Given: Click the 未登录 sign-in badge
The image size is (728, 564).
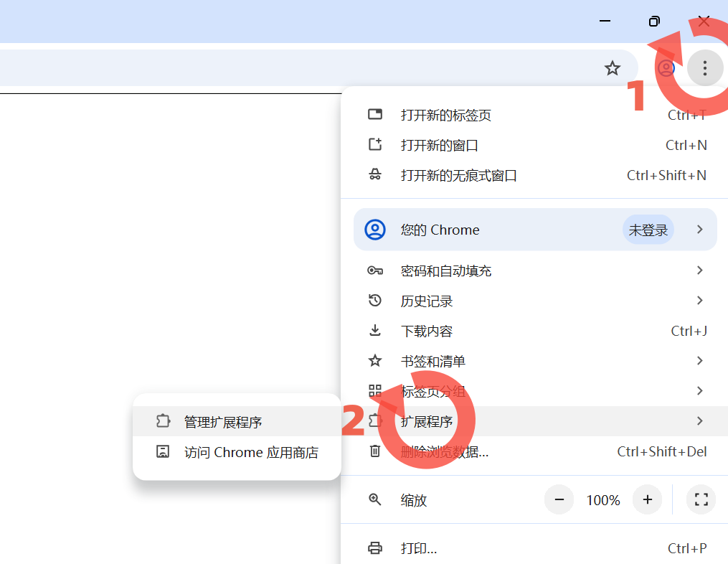Looking at the screenshot, I should pyautogui.click(x=648, y=230).
